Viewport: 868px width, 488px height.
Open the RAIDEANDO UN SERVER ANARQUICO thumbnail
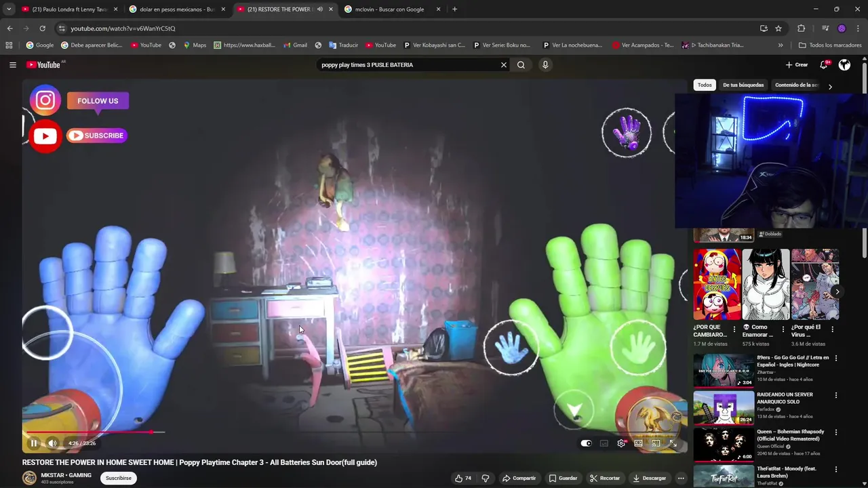pyautogui.click(x=724, y=408)
